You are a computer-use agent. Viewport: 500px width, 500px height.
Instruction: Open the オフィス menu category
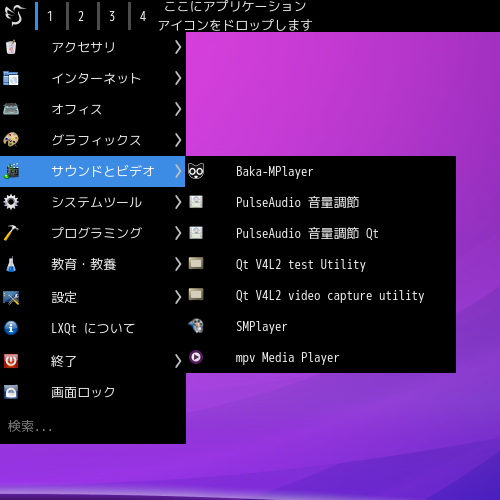click(x=92, y=109)
